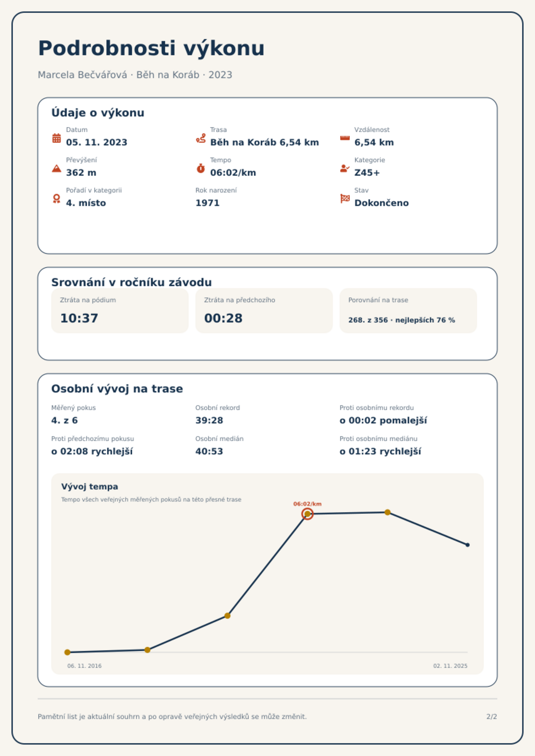Click the calendar icon beside Datum
The image size is (535, 756).
tap(57, 138)
